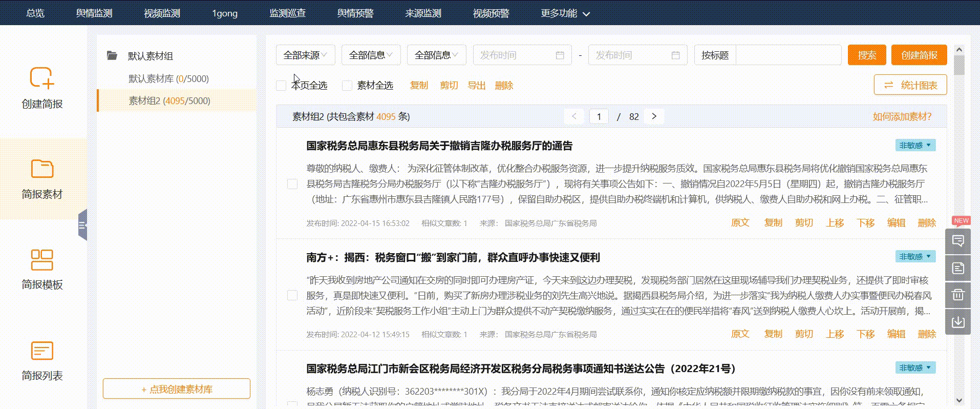
Task: Open the 舆情预警 menu item
Action: pyautogui.click(x=355, y=13)
